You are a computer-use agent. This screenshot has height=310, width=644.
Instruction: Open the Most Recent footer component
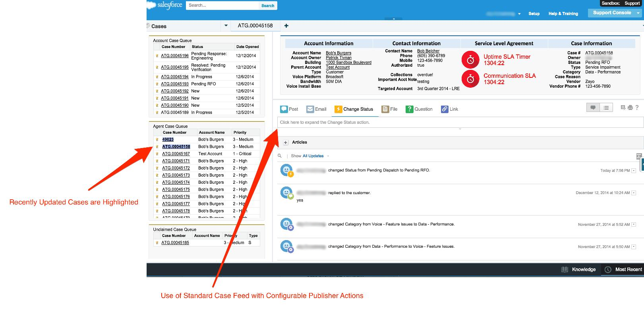[x=623, y=270]
